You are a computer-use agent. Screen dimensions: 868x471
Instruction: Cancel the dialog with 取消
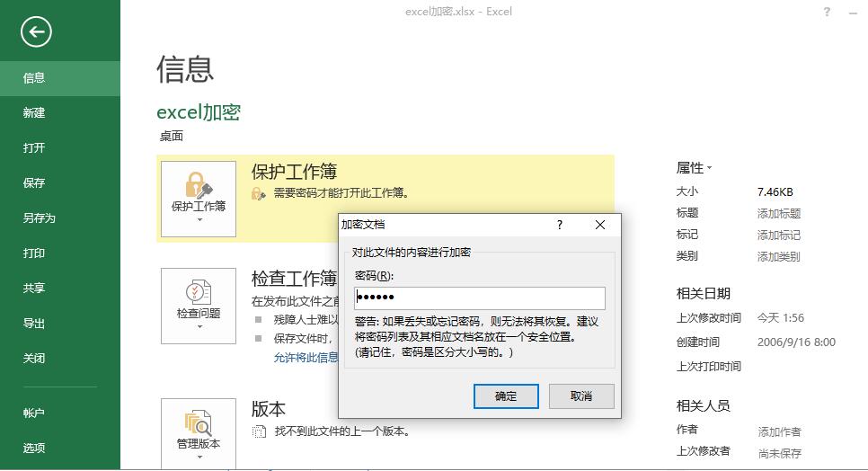pos(581,396)
